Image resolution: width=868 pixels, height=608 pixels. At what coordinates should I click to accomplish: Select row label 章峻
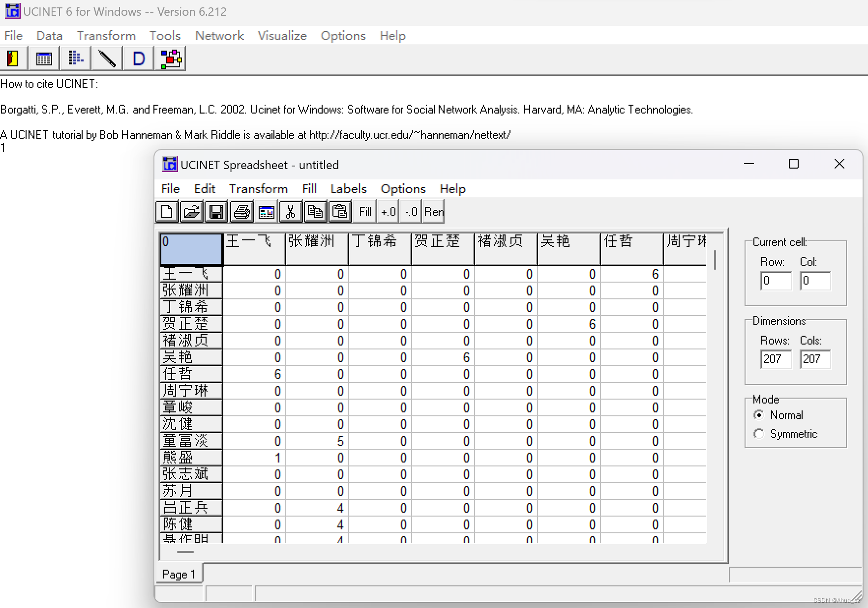coord(191,407)
